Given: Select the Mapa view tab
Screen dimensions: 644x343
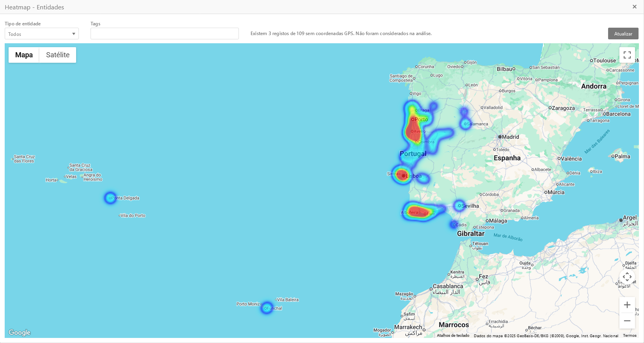Looking at the screenshot, I should pos(24,55).
